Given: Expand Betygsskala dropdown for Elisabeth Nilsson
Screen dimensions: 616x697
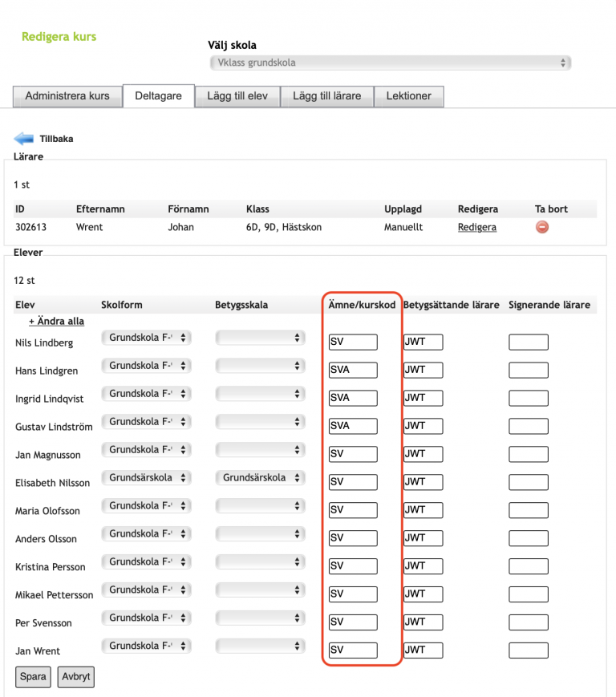Looking at the screenshot, I should [260, 478].
